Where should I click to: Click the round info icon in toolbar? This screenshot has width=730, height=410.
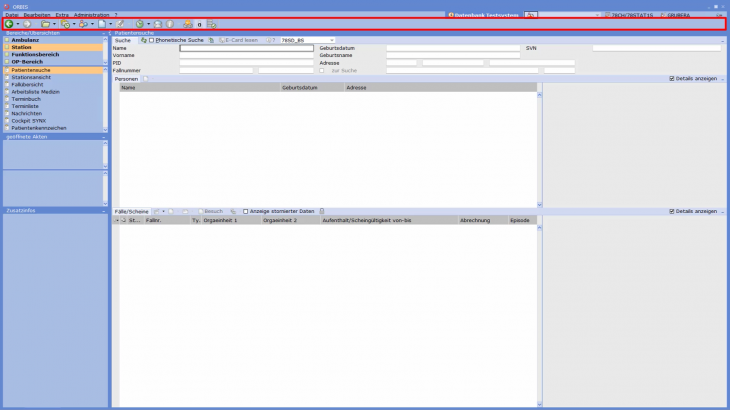170,24
